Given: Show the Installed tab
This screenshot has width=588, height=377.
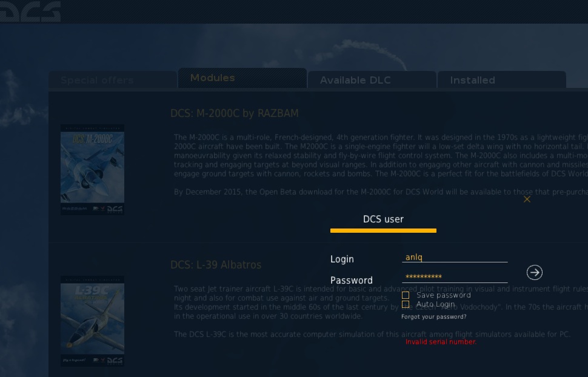Looking at the screenshot, I should [502, 80].
